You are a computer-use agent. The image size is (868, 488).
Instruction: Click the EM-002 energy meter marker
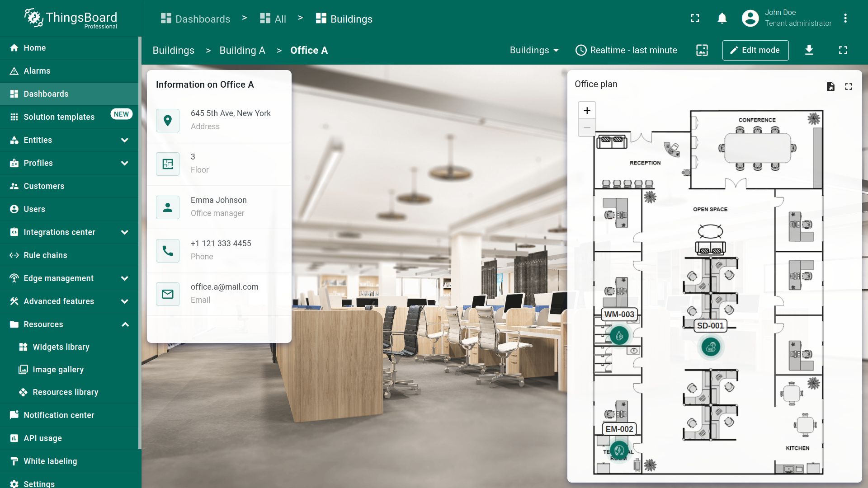(619, 450)
